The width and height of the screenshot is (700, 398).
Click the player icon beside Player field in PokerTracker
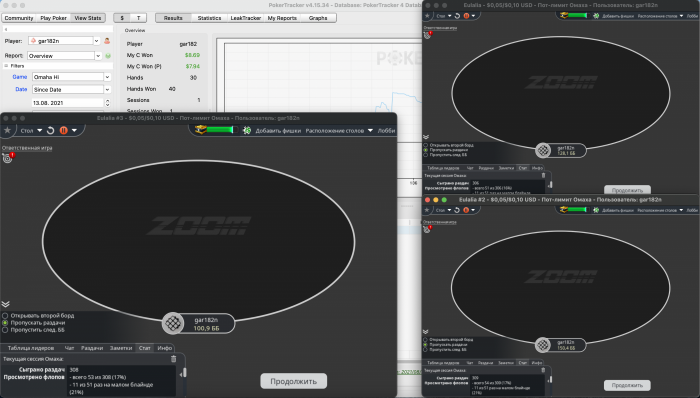point(107,41)
